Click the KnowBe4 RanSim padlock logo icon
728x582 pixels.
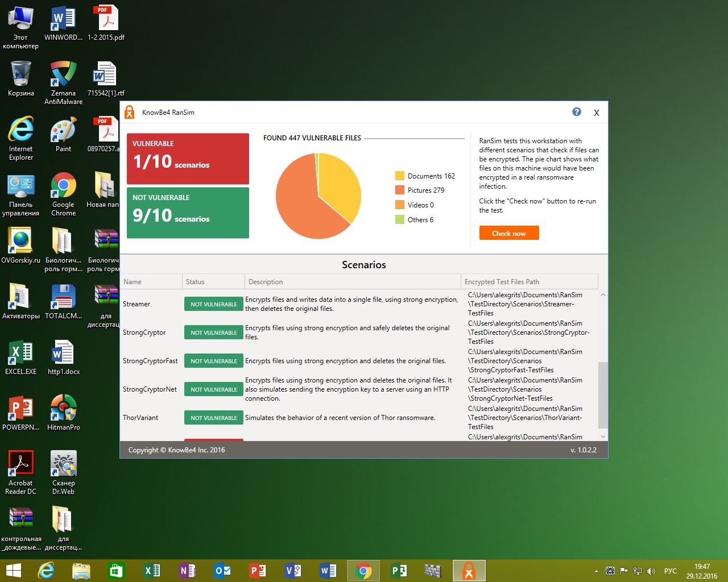[130, 112]
